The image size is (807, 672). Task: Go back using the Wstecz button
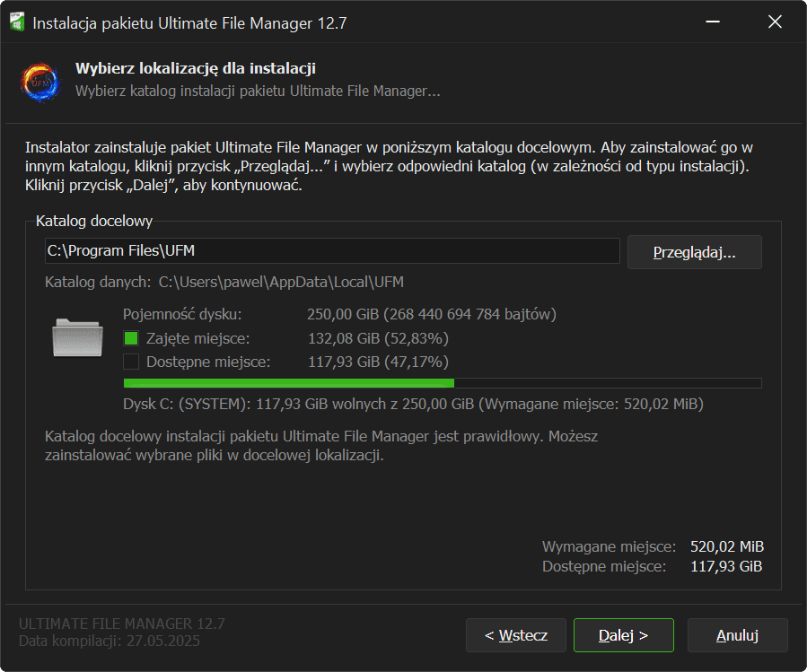pyautogui.click(x=515, y=635)
